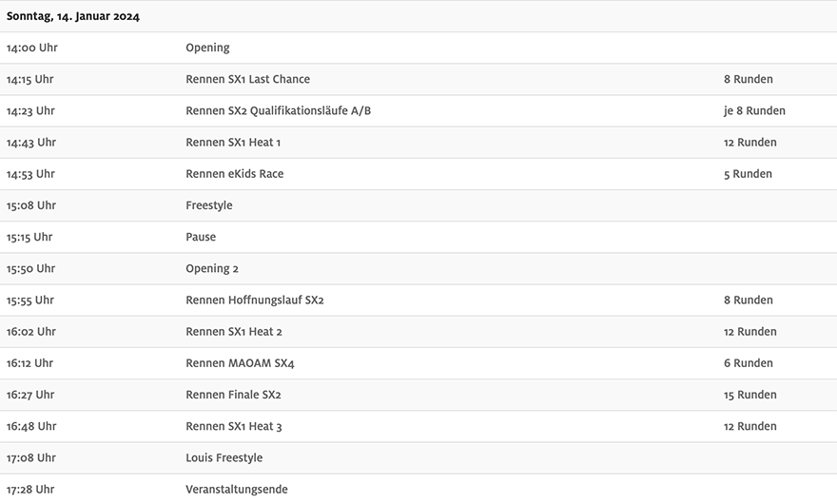
Task: Select Rennen Finale SX2 entry
Action: pyautogui.click(x=233, y=395)
